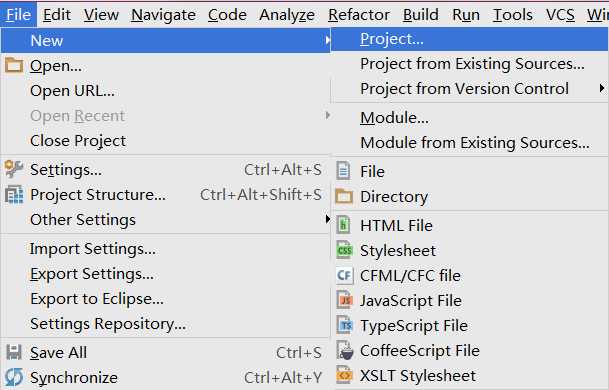
Task: Pick the XSLT Stylesheet icon
Action: point(345,375)
